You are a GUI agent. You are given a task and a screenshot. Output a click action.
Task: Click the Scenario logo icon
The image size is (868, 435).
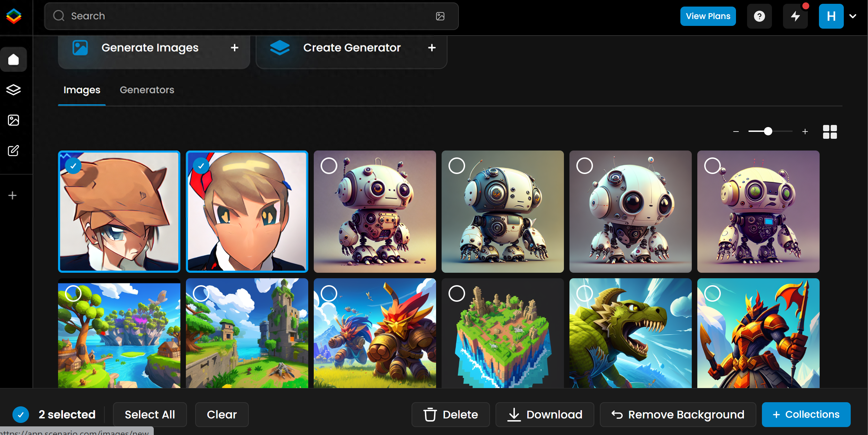[x=14, y=16]
